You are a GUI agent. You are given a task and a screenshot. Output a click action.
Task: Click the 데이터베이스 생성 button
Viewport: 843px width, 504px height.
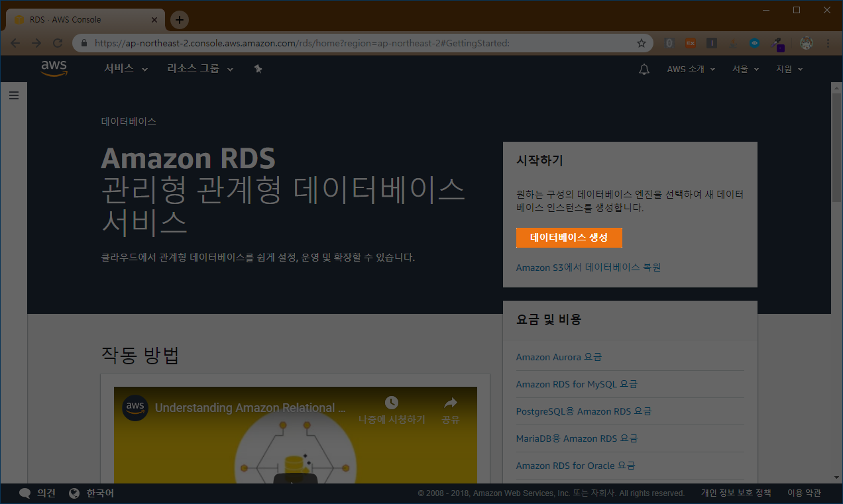point(569,238)
